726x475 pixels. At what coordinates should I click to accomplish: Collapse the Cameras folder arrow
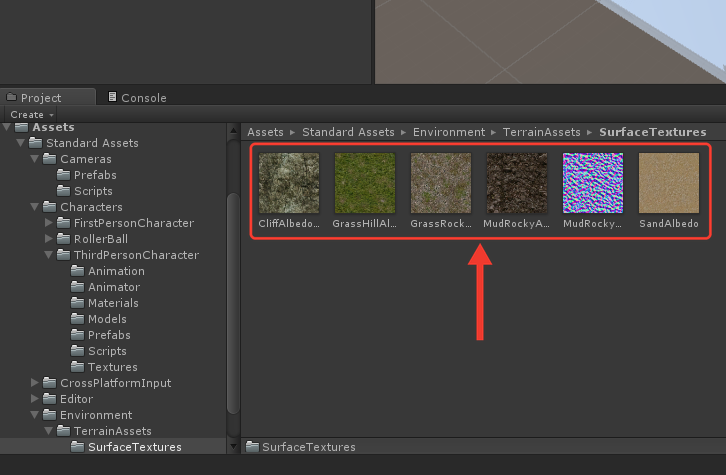click(x=34, y=159)
